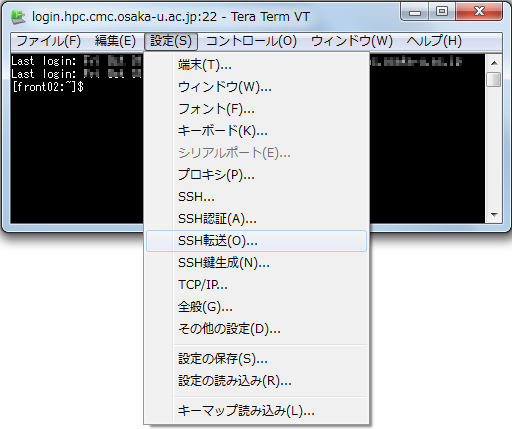Select TCP/IP... menu entry
This screenshot has height=429, width=512.
pos(256,285)
